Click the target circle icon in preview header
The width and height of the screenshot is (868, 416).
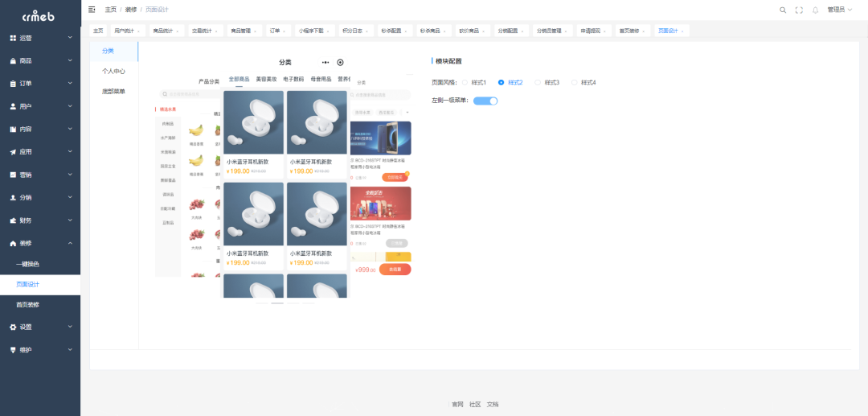340,62
